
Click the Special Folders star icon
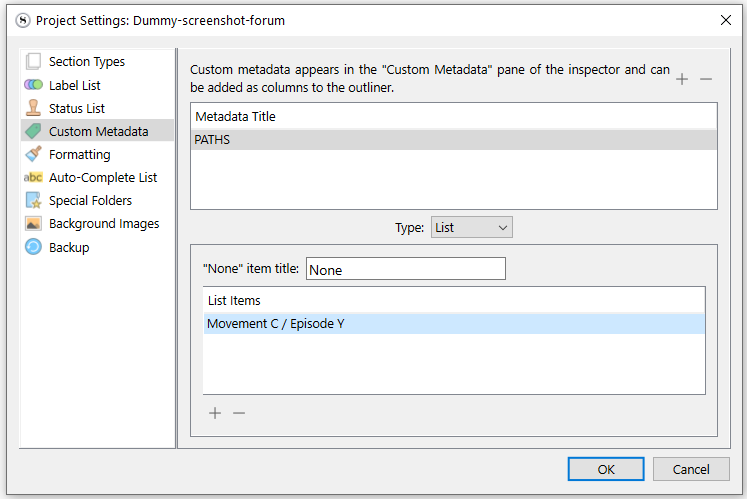coord(33,200)
